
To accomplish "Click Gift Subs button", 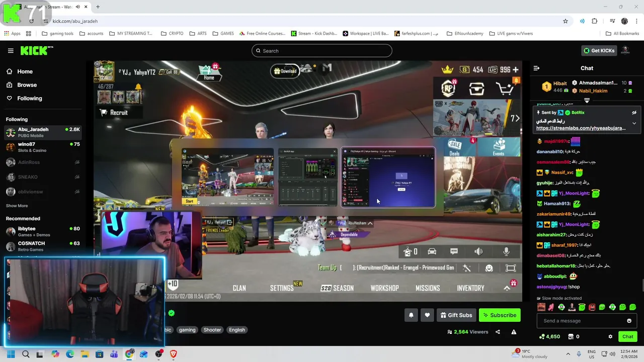I will click(456, 315).
